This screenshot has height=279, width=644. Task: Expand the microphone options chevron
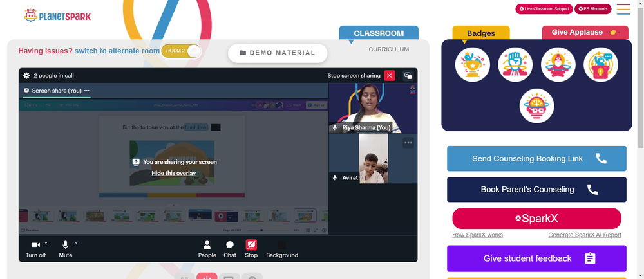coord(76,242)
